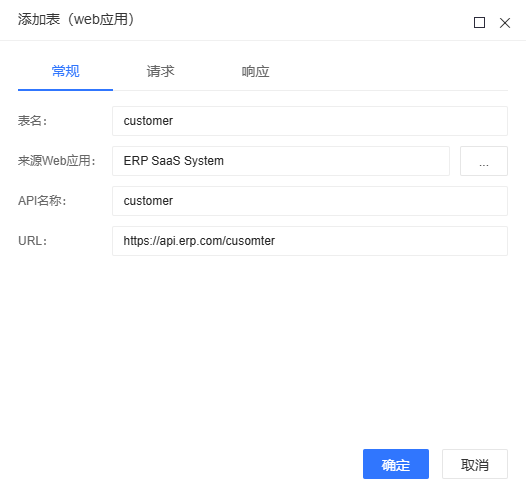
Task: Focus the API名称 input field
Action: pyautogui.click(x=310, y=201)
